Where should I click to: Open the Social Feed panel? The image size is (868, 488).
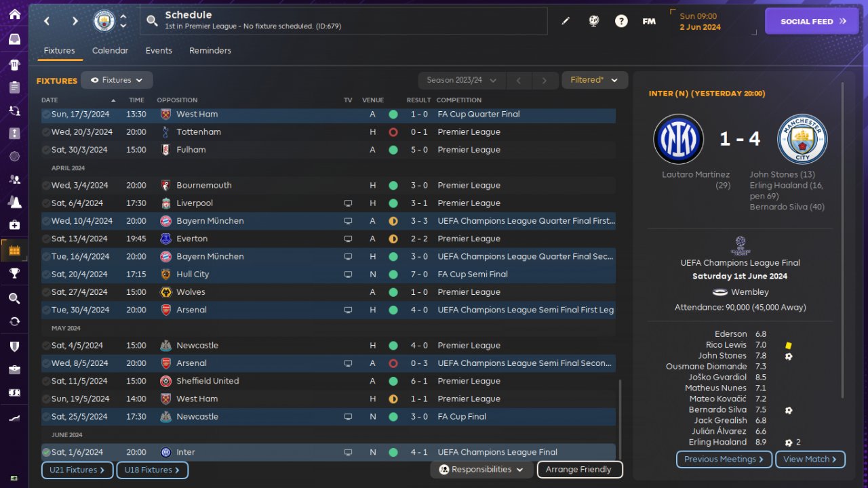813,21
